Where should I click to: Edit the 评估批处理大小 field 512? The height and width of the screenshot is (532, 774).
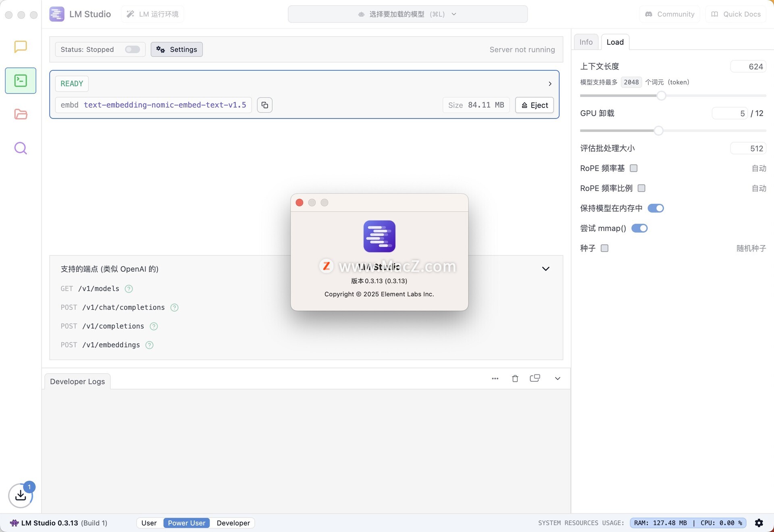[x=748, y=148]
